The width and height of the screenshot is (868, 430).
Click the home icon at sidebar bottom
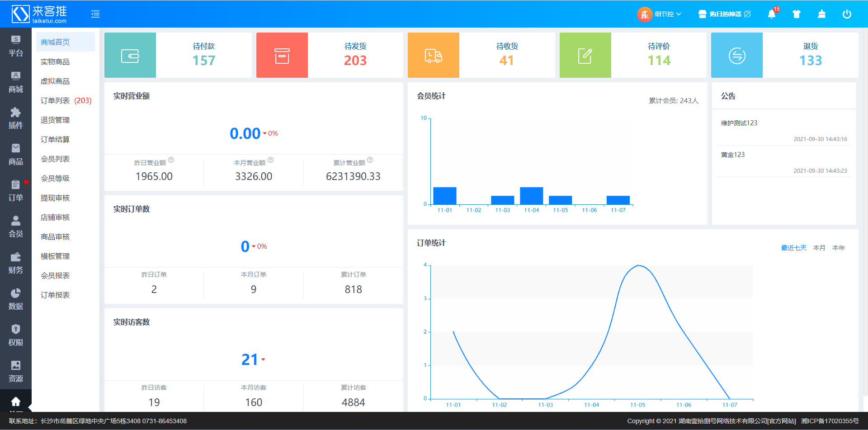click(x=16, y=402)
